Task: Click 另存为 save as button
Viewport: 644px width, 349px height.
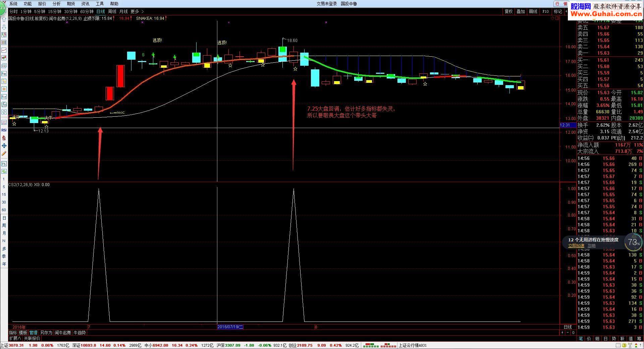Action: pos(46,333)
